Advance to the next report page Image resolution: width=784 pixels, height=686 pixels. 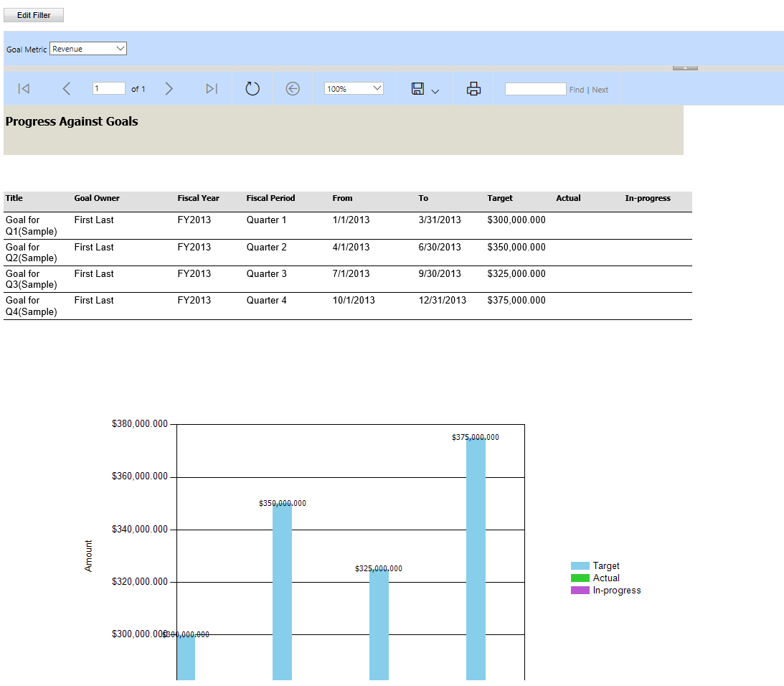click(x=169, y=88)
